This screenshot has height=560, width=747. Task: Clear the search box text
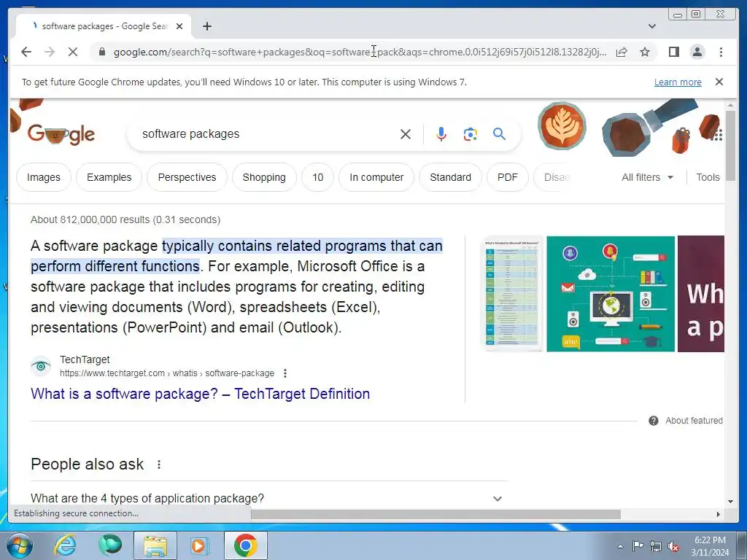[406, 134]
